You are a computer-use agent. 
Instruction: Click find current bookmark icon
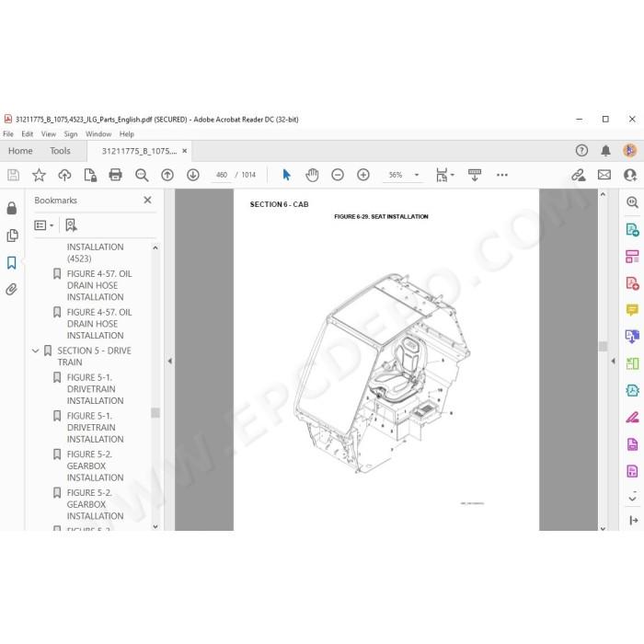tap(71, 225)
